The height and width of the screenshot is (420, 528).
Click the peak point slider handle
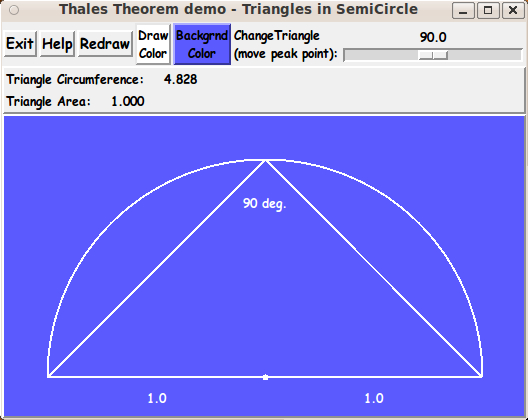433,55
